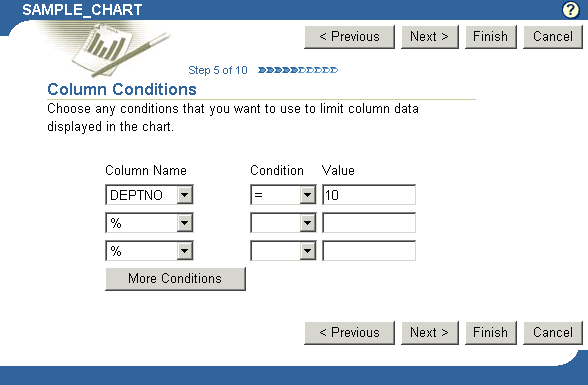Expand the second column name dropdown

click(149, 223)
